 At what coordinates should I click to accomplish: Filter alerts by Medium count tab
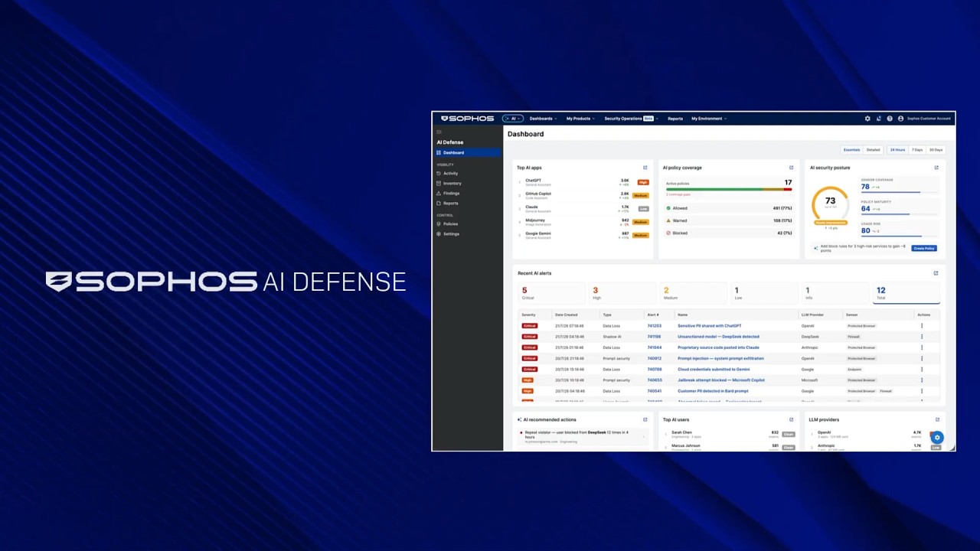tap(693, 293)
